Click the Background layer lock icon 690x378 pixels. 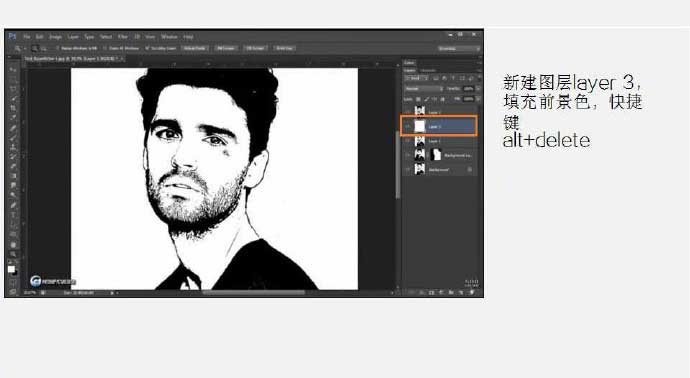click(x=470, y=169)
